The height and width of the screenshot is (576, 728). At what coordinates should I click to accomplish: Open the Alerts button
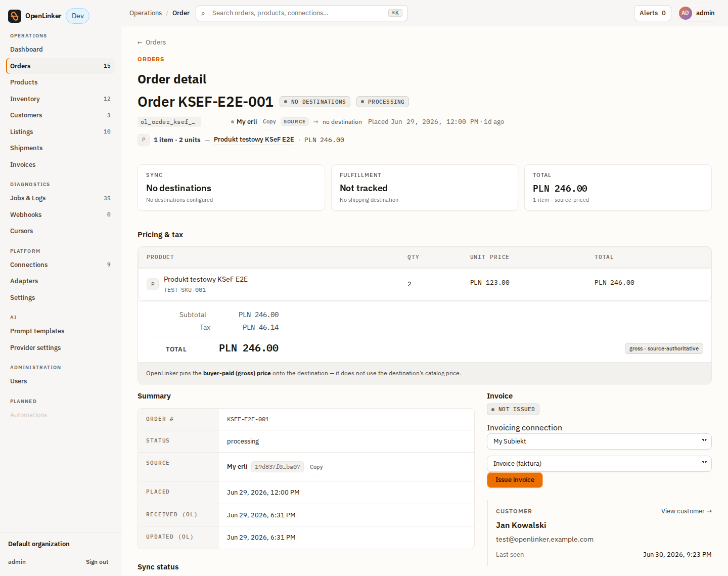652,13
